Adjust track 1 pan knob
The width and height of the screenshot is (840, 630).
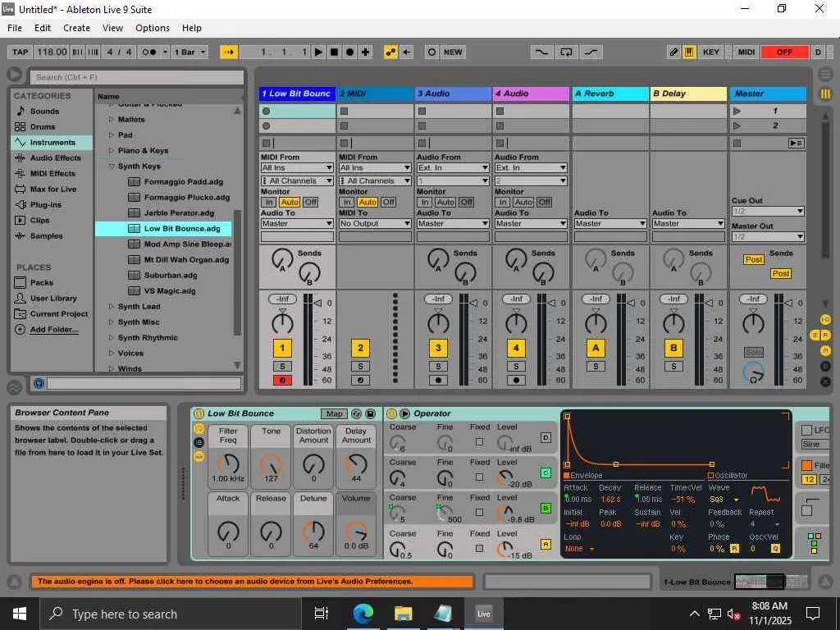coord(282,322)
